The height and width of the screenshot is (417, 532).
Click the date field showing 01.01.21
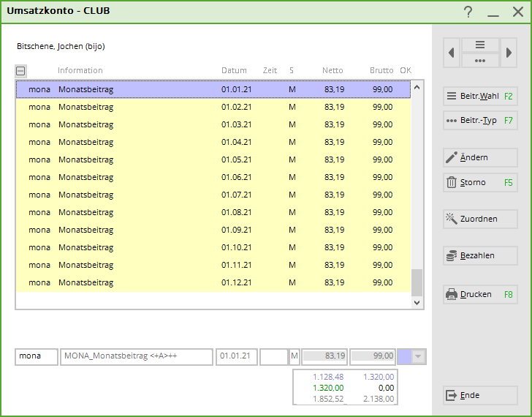236,356
